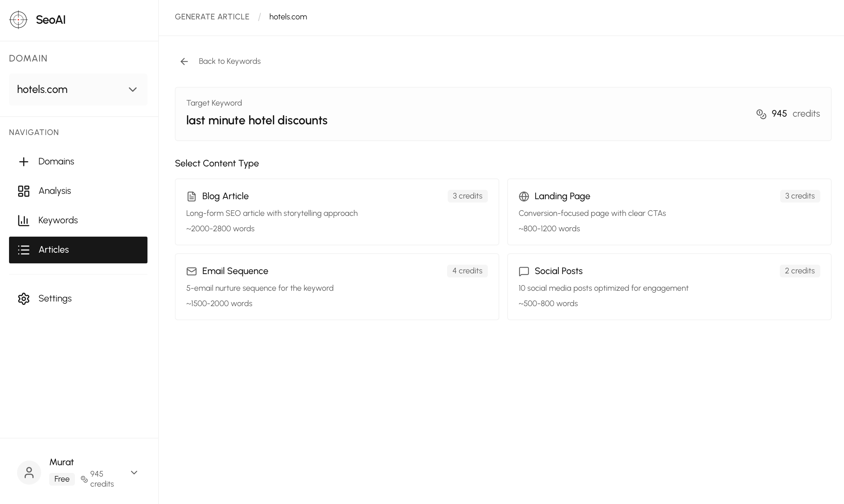Open the hotels.com breadcrumb link
This screenshot has height=504, width=844.
point(288,16)
